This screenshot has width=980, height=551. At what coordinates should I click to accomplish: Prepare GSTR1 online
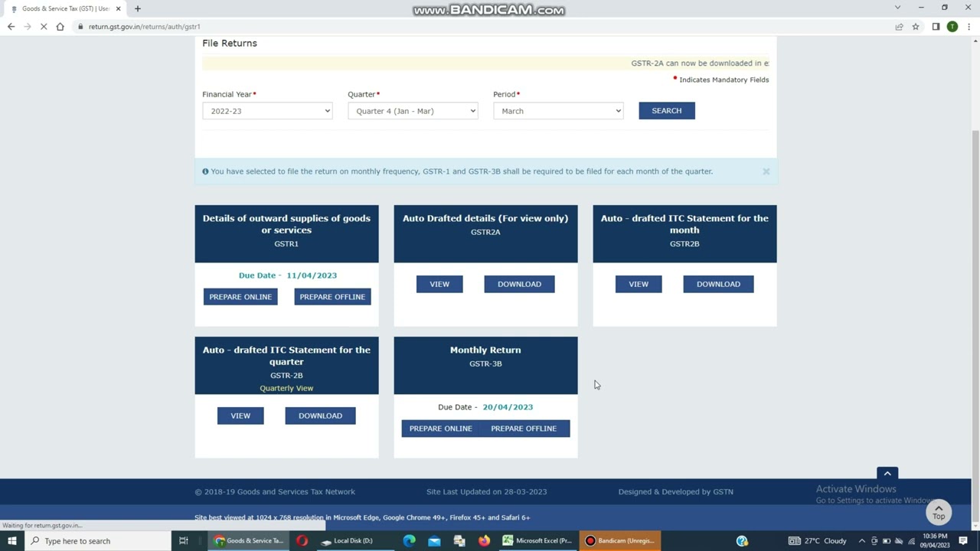tap(240, 297)
